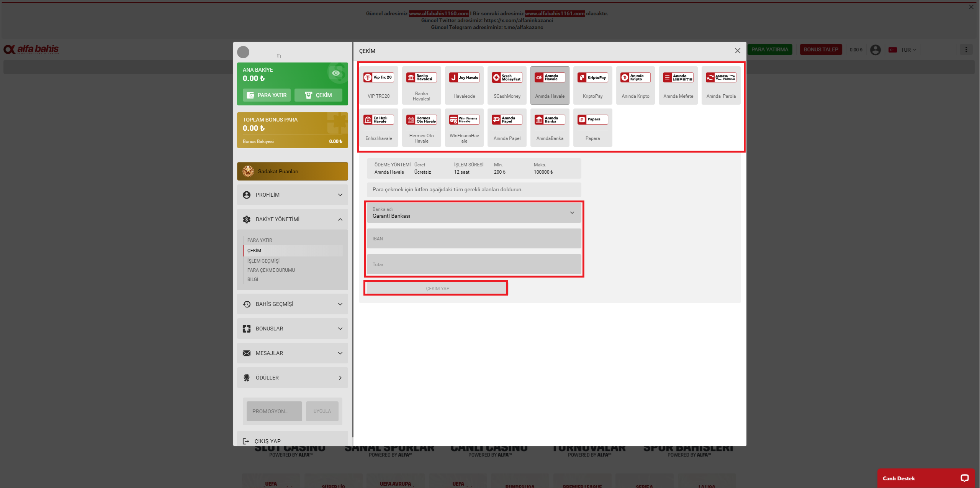
Task: Expand the PROFİLİM section
Action: pyautogui.click(x=293, y=195)
